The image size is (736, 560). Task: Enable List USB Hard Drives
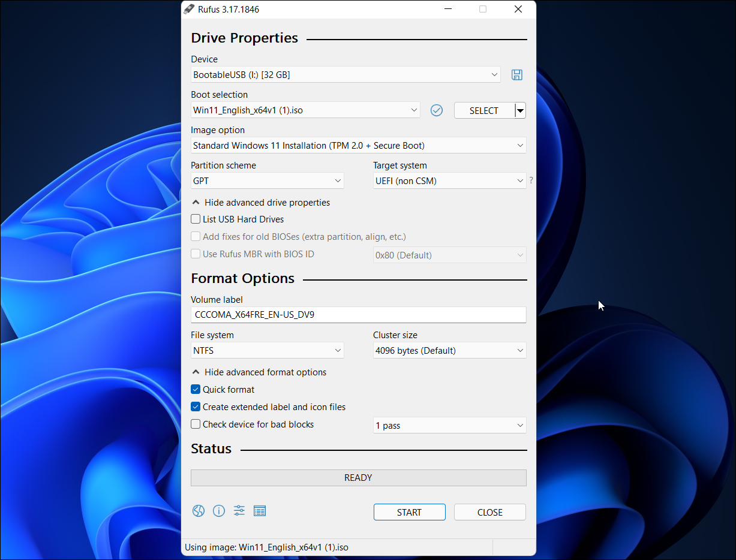[x=196, y=219]
